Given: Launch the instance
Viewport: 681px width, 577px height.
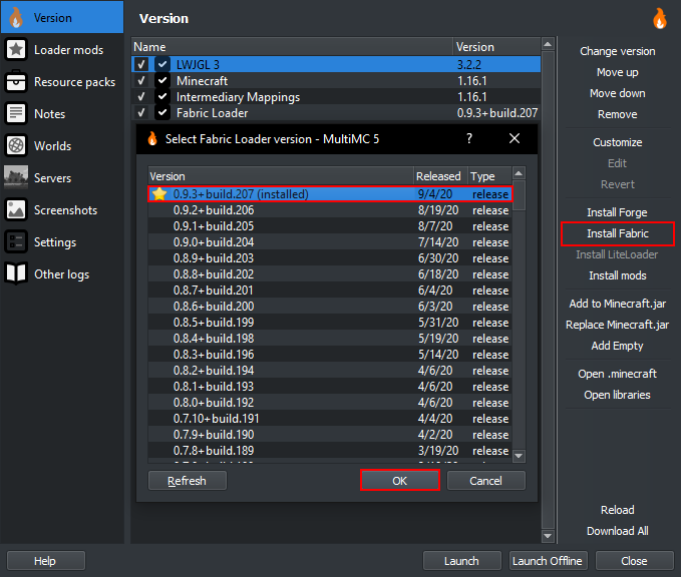Looking at the screenshot, I should [462, 561].
